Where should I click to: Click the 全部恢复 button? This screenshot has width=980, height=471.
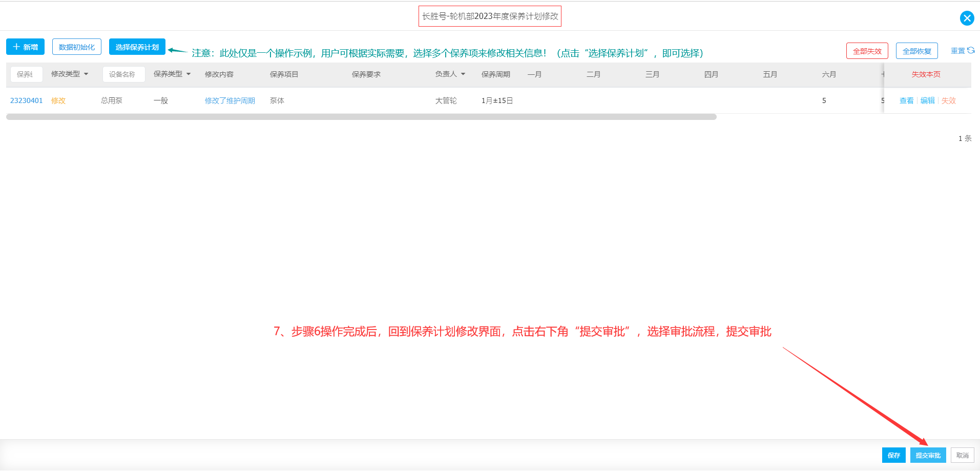click(916, 51)
